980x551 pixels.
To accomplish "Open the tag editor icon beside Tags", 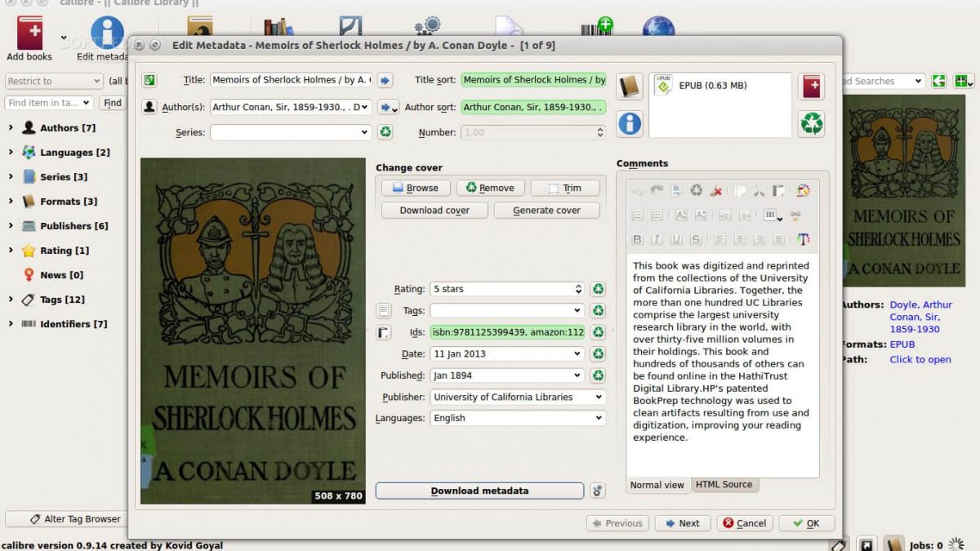I will 384,311.
